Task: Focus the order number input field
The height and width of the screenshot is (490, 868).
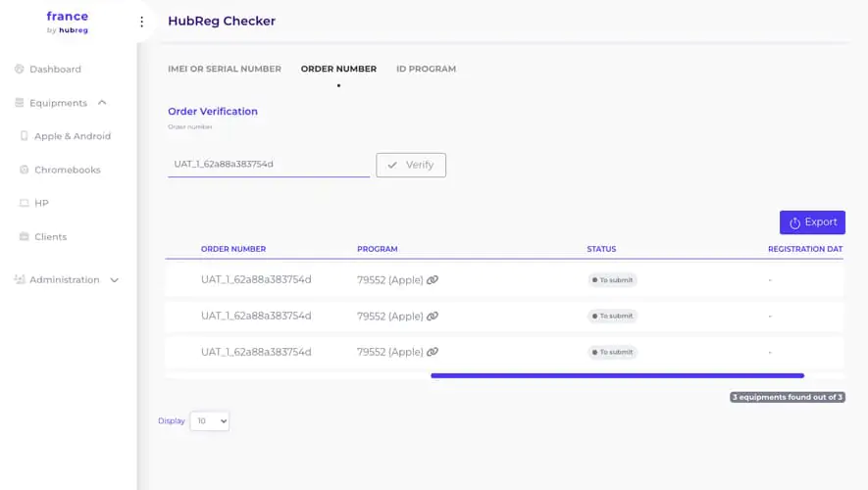Action: (269, 165)
